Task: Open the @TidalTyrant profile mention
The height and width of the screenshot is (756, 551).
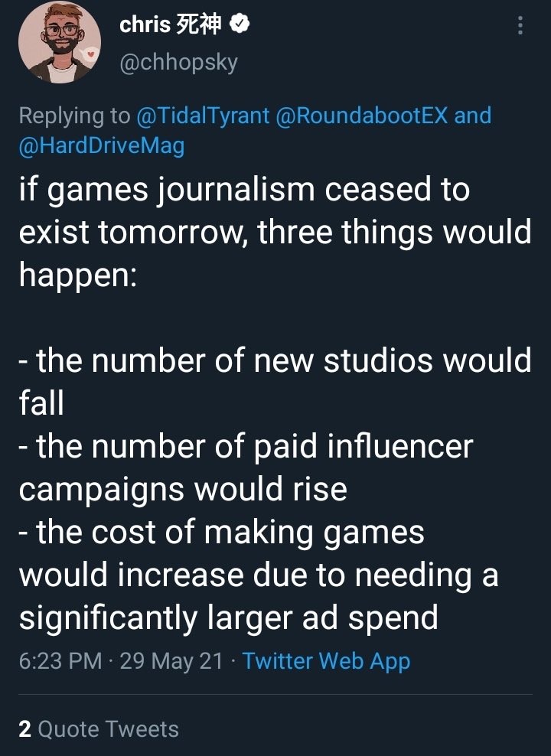Action: pos(203,116)
